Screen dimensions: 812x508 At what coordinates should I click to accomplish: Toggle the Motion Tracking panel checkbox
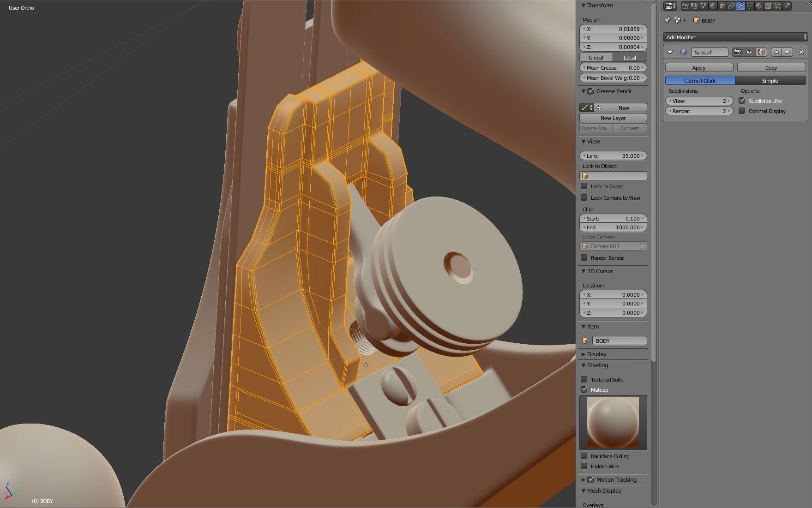point(591,479)
